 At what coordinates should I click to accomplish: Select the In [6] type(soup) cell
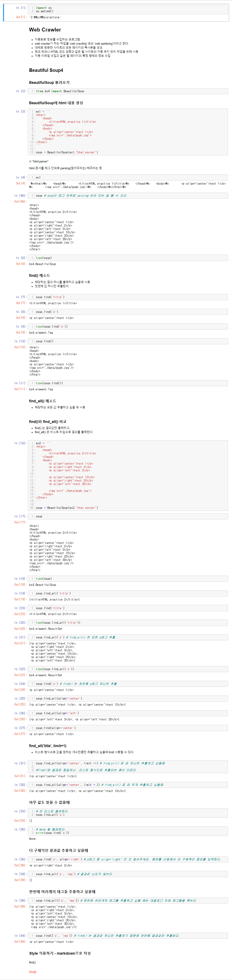click(128, 258)
